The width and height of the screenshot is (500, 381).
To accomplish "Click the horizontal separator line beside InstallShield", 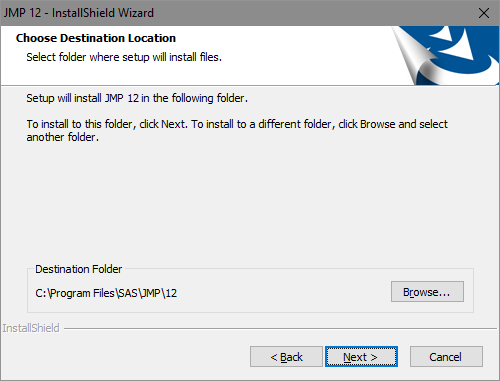I will (x=280, y=329).
